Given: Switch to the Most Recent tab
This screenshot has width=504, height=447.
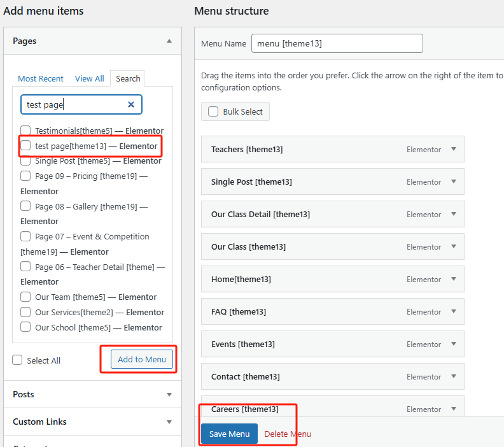Looking at the screenshot, I should [x=41, y=78].
